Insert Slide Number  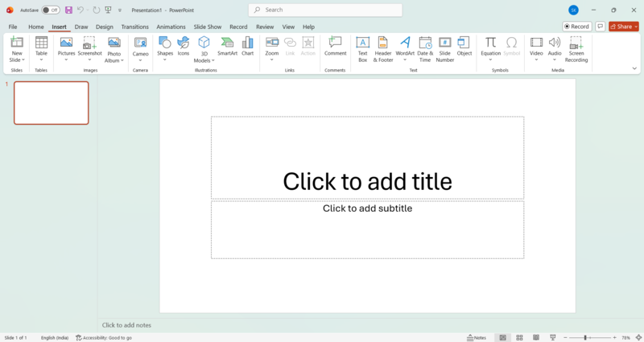pos(445,49)
